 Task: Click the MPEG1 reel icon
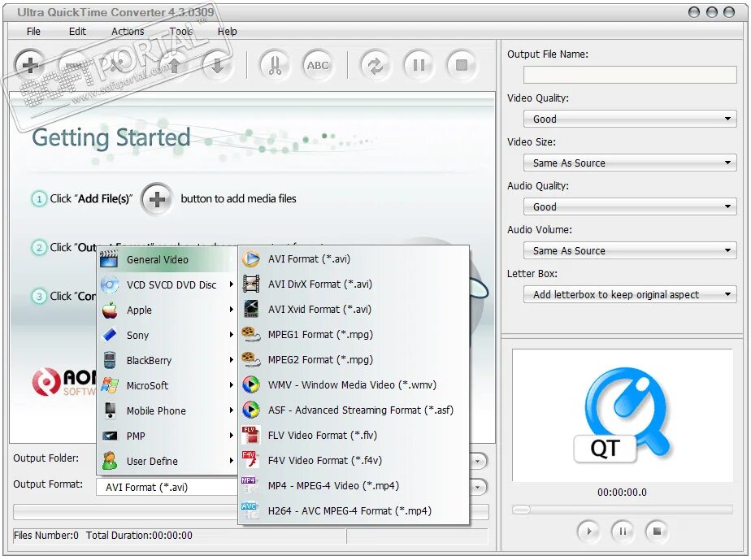tap(251, 334)
